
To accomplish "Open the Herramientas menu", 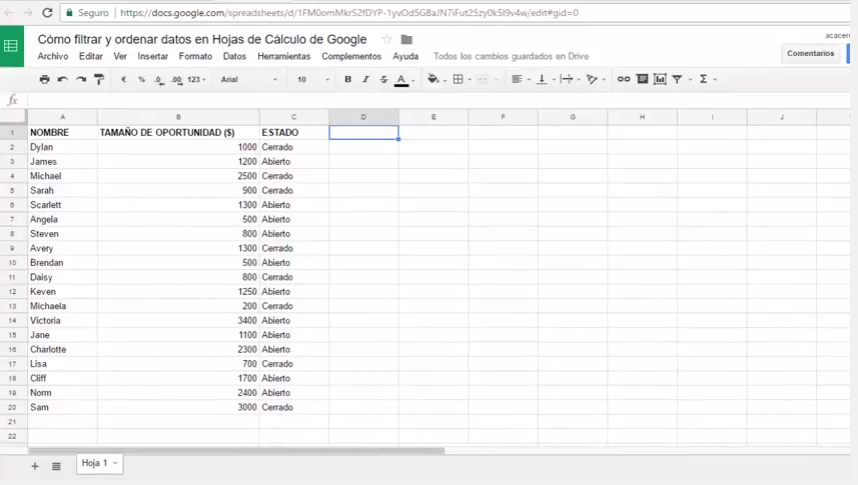I will pyautogui.click(x=284, y=56).
